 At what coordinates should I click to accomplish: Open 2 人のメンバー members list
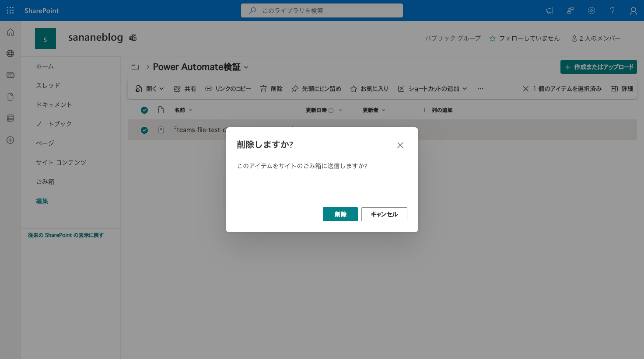click(x=596, y=38)
